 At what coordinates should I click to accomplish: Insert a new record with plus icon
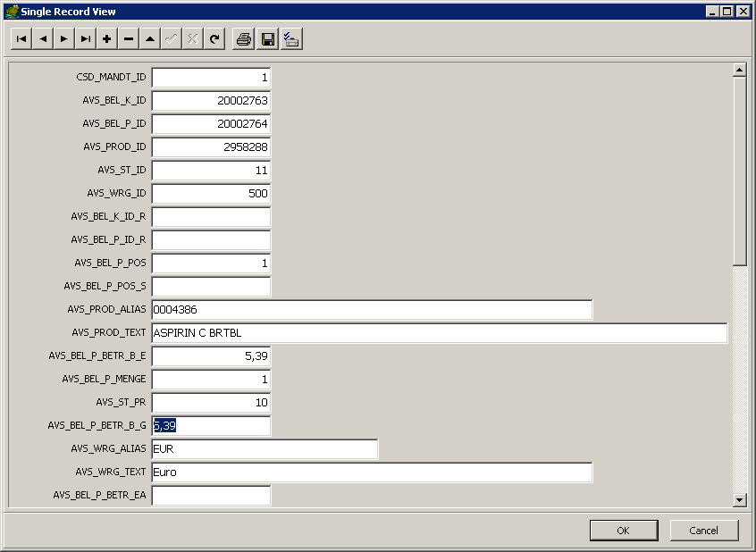click(106, 39)
